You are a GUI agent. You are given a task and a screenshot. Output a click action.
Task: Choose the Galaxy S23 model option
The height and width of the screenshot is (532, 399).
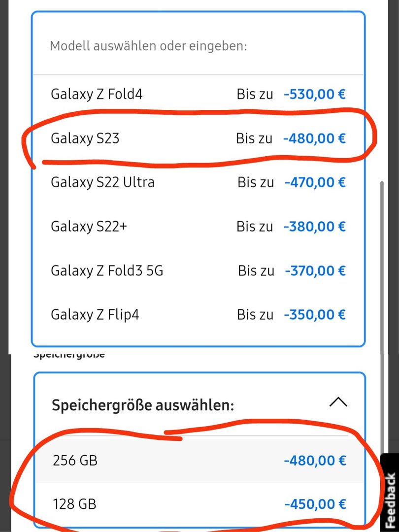[85, 138]
